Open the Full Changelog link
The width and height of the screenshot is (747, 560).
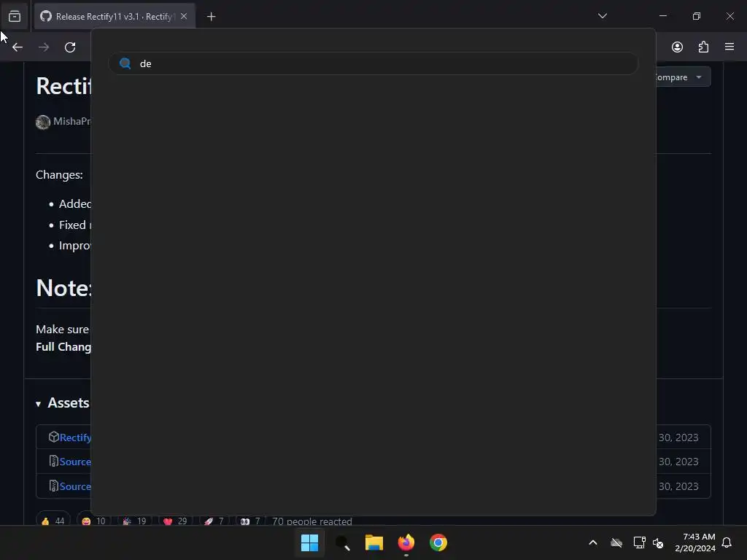[x=63, y=346]
